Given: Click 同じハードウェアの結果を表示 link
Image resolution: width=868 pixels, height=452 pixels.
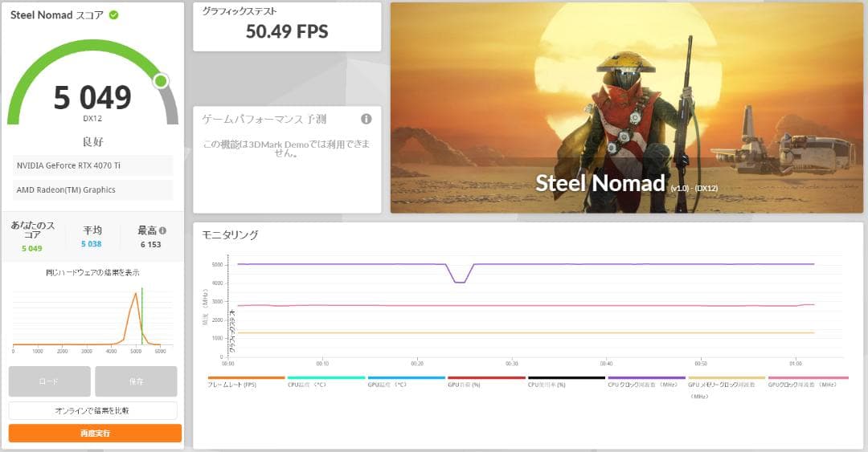Looking at the screenshot, I should tap(92, 272).
